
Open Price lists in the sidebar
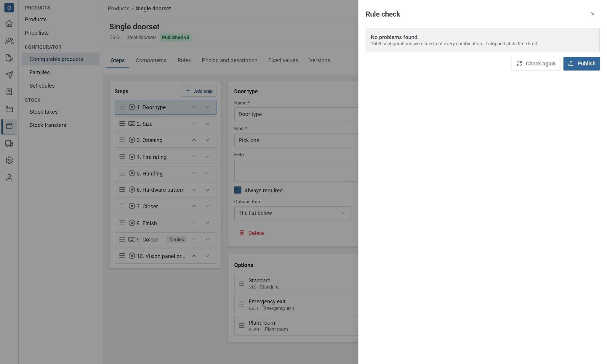click(x=37, y=33)
